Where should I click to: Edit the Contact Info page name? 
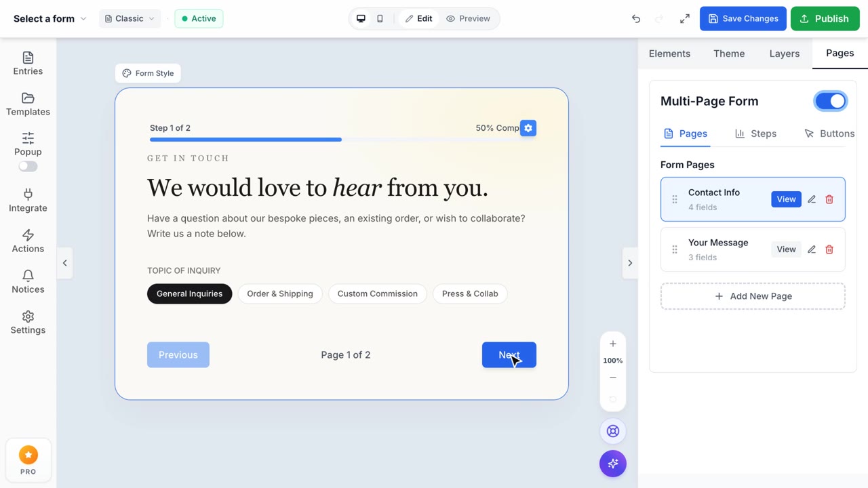tap(812, 199)
